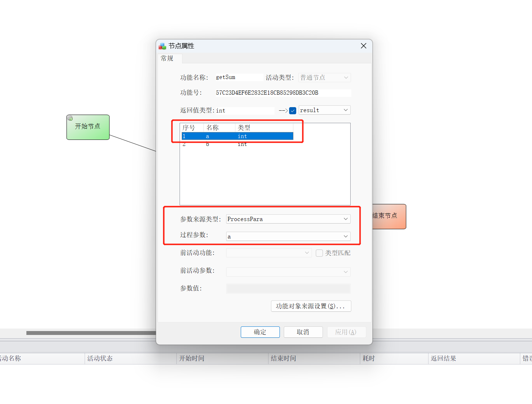Open 功能对象来源设置 settings dialog
532x404 pixels.
click(x=311, y=306)
